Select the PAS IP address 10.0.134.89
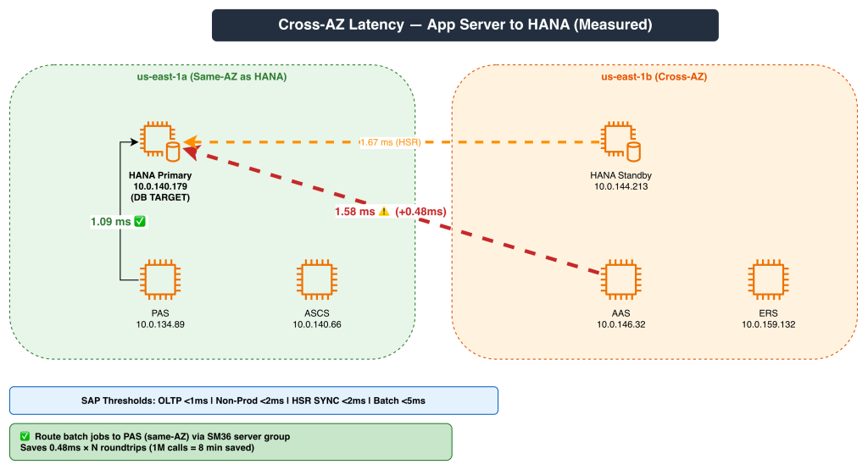Image resolution: width=868 pixels, height=470 pixels. click(160, 324)
